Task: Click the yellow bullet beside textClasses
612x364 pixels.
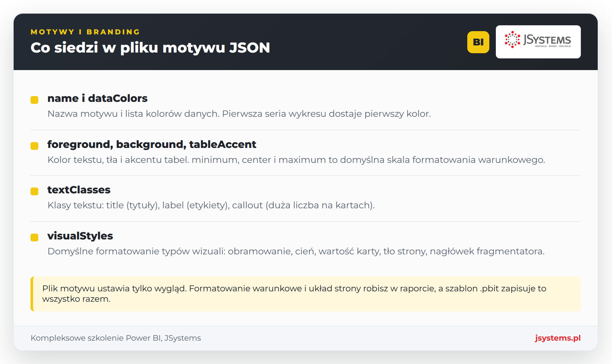Action: click(34, 191)
